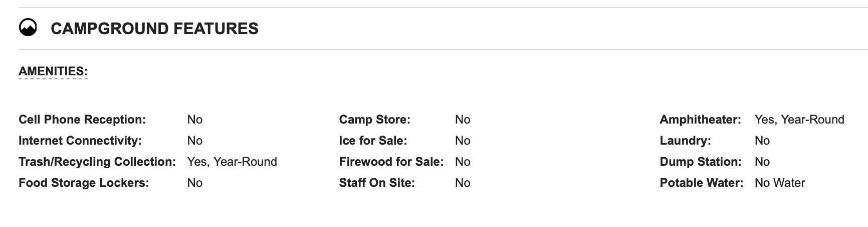The width and height of the screenshot is (868, 227).
Task: Click the No value for Cell Phone Reception
Action: point(195,120)
